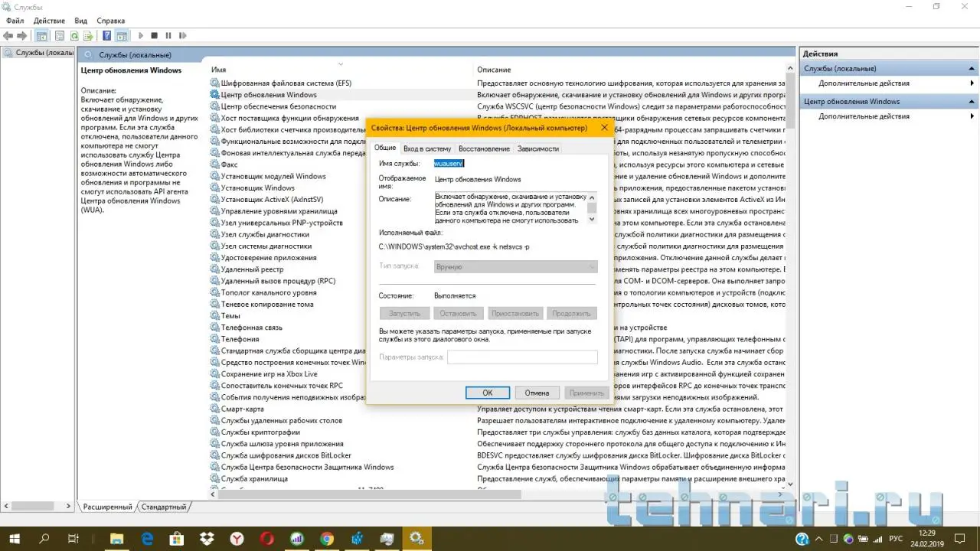
Task: Toggle the Action pane toolbar icon
Action: coord(121,35)
